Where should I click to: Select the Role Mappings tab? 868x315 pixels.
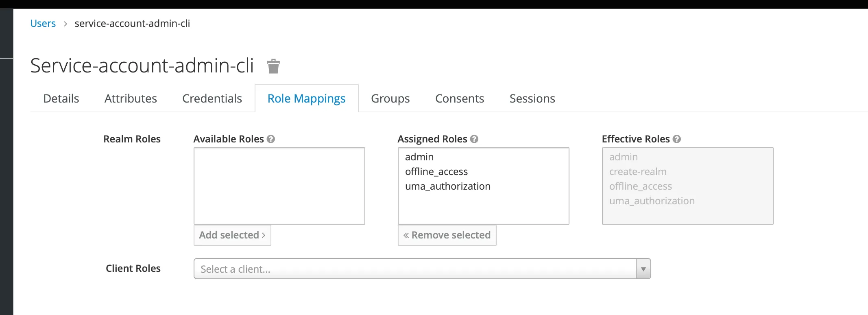(x=306, y=98)
